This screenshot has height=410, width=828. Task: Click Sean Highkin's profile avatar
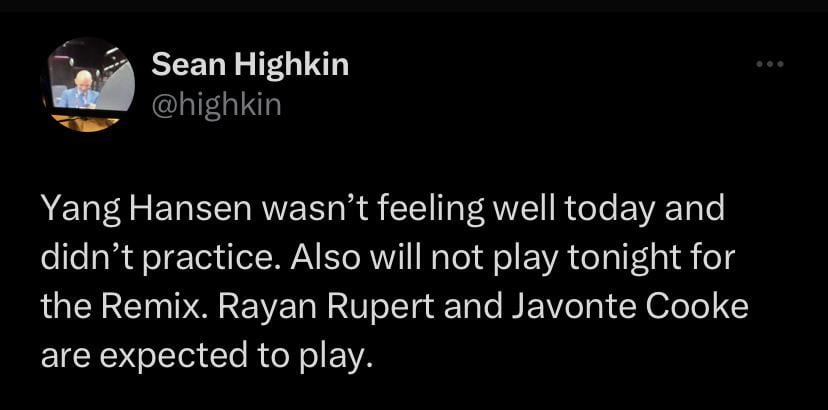pyautogui.click(x=87, y=85)
